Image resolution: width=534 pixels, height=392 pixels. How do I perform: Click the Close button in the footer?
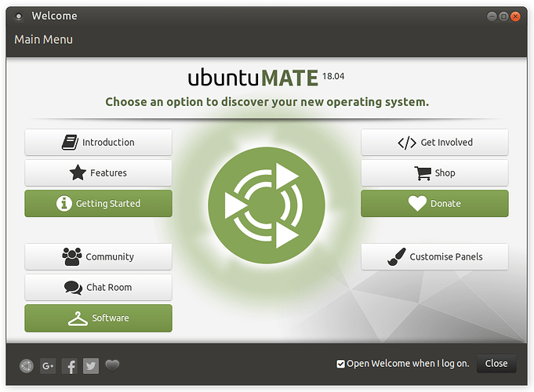(x=496, y=364)
